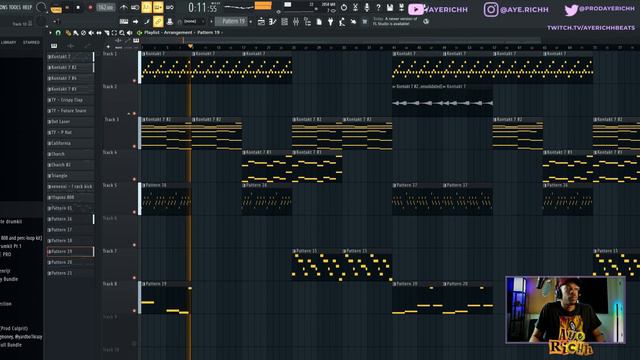This screenshot has height=360, width=640.
Task: Open the first Pattern 17 clip menu on Track 5
Action: tap(395, 185)
